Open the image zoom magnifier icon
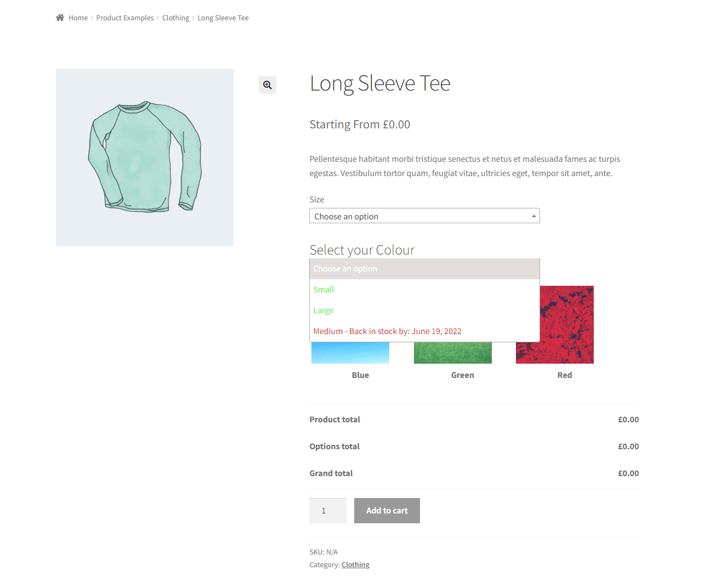Viewport: 721px width, 588px height. [x=268, y=85]
